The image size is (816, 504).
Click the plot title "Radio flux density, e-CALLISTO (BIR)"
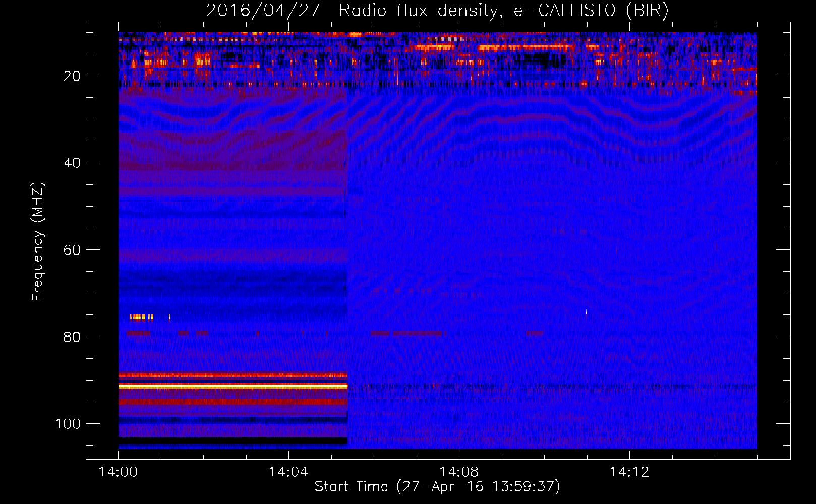(x=503, y=11)
